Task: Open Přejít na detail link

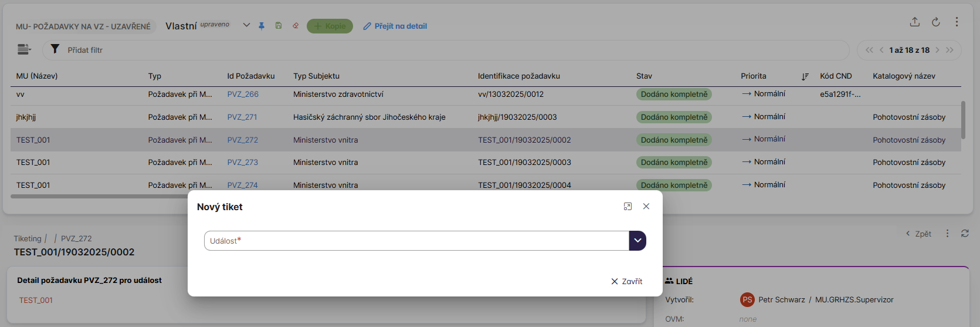Action: click(395, 26)
